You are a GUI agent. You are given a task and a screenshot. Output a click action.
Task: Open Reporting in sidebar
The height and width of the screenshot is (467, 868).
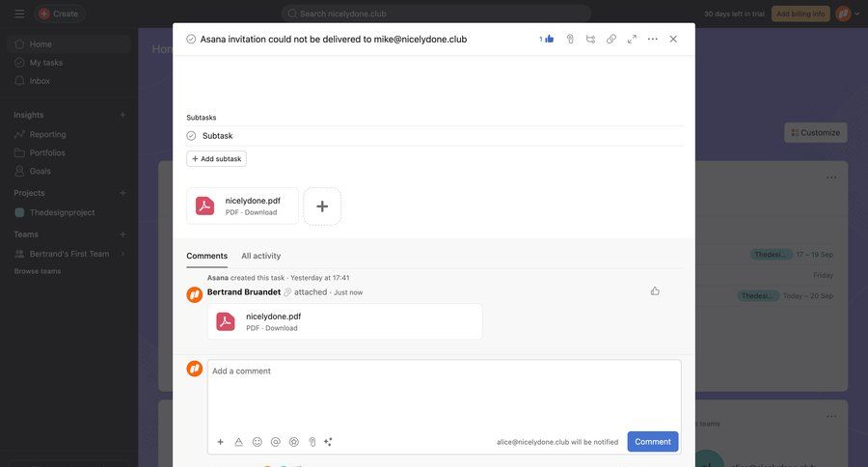(x=68, y=134)
